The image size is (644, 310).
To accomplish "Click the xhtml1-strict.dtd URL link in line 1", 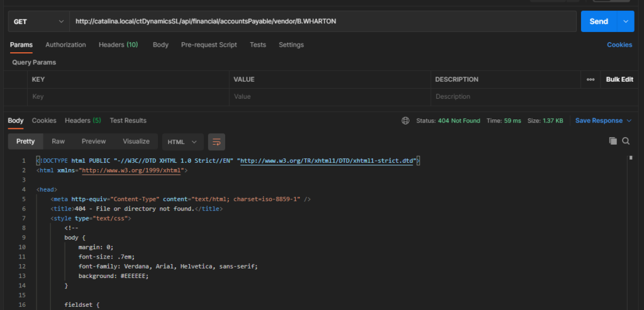I will click(326, 161).
